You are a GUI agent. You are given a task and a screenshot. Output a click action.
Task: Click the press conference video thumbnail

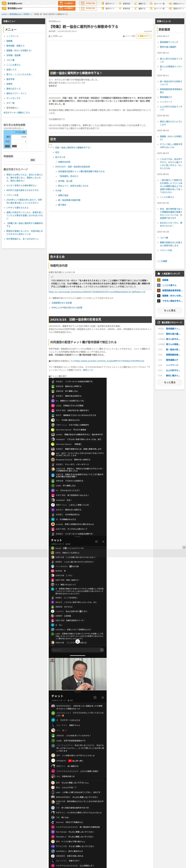coord(78,674)
